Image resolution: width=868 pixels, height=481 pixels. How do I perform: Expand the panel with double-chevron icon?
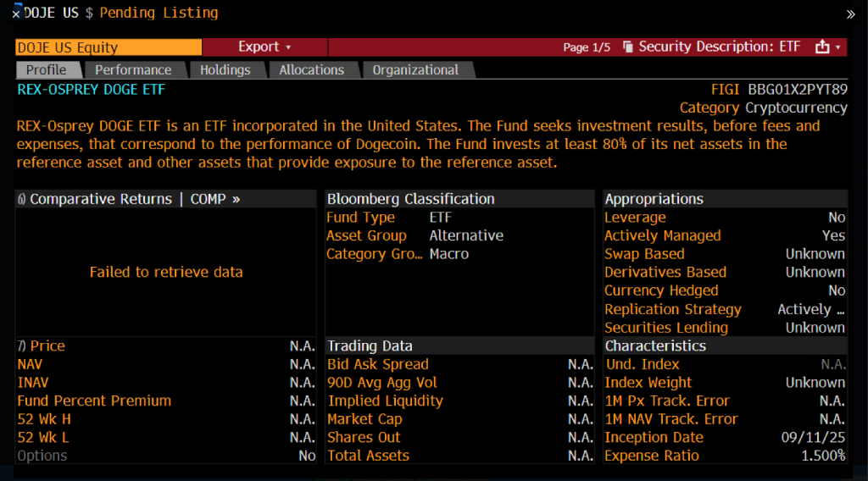click(x=851, y=14)
